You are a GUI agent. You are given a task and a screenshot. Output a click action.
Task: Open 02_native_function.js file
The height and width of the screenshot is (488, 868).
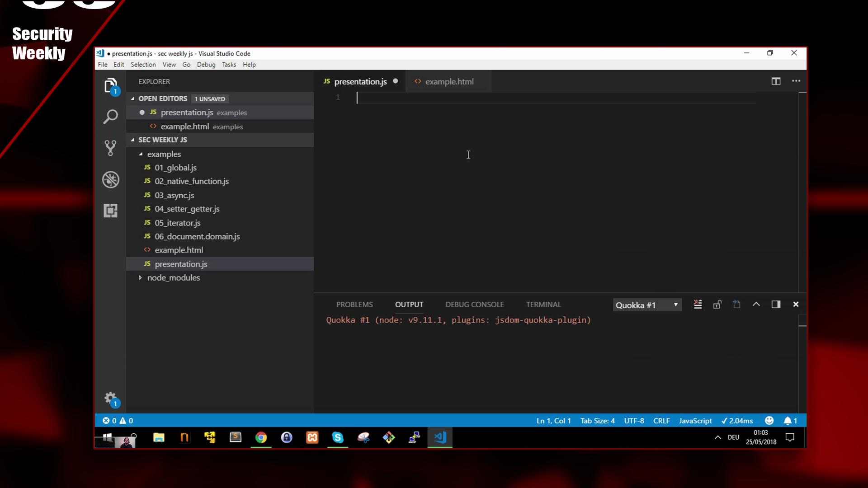tap(220, 181)
